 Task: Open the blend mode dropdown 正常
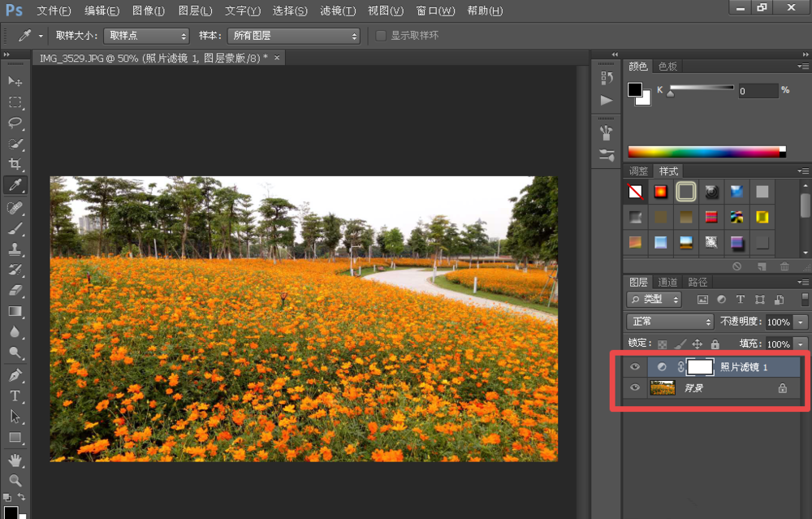tap(671, 322)
